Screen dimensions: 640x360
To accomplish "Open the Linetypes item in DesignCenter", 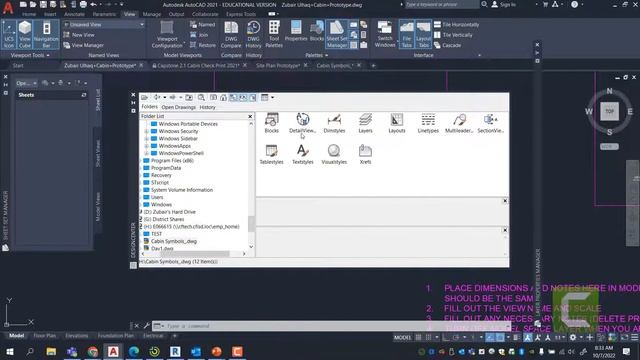I will pyautogui.click(x=428, y=123).
